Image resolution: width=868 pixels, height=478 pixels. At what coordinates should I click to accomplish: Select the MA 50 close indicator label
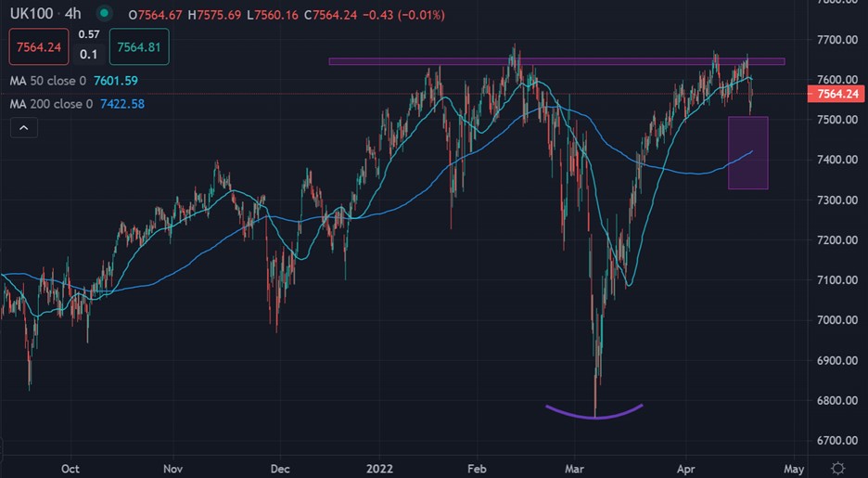pos(47,81)
